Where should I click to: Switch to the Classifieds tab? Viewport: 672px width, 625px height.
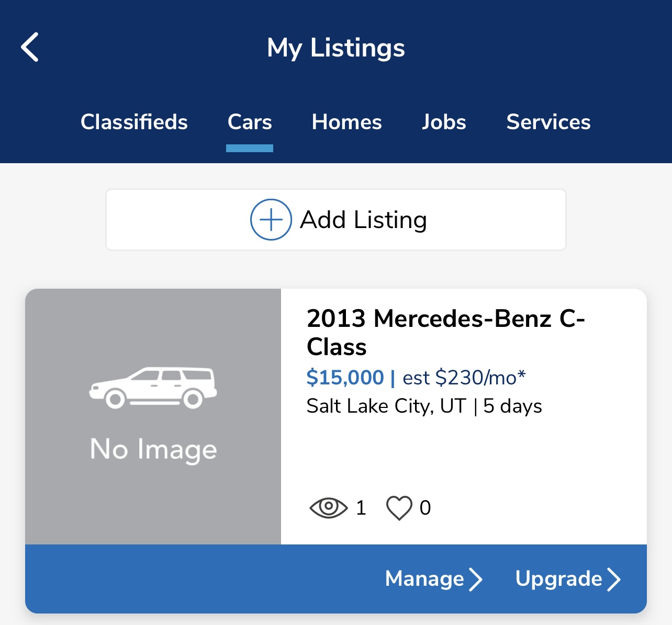(134, 122)
